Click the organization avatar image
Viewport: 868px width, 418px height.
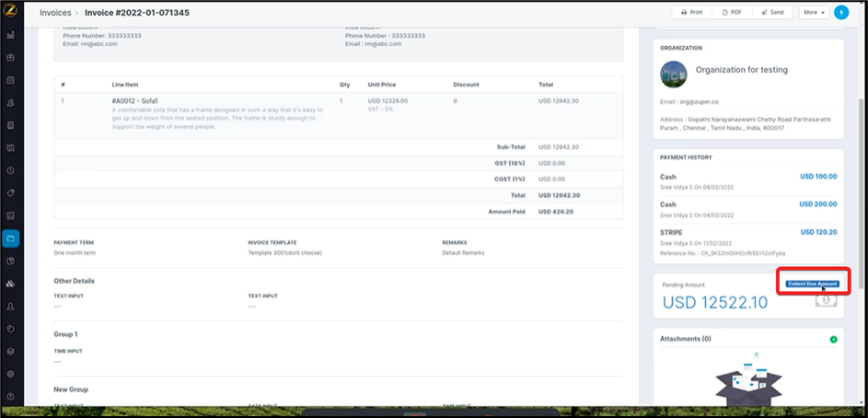point(673,75)
